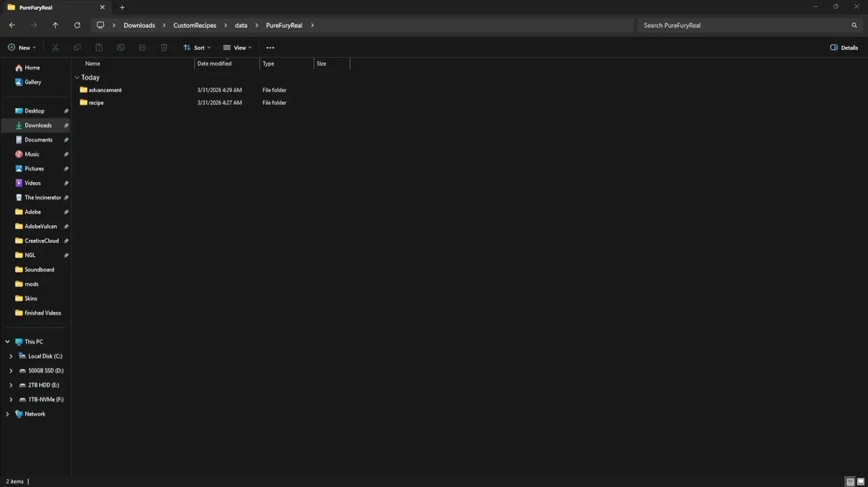868x487 pixels.
Task: Unpin Downloads using its pin icon
Action: tap(66, 125)
